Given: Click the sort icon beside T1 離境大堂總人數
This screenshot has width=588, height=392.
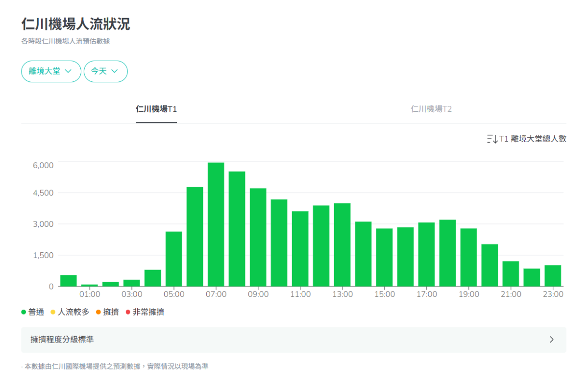Looking at the screenshot, I should pos(492,139).
